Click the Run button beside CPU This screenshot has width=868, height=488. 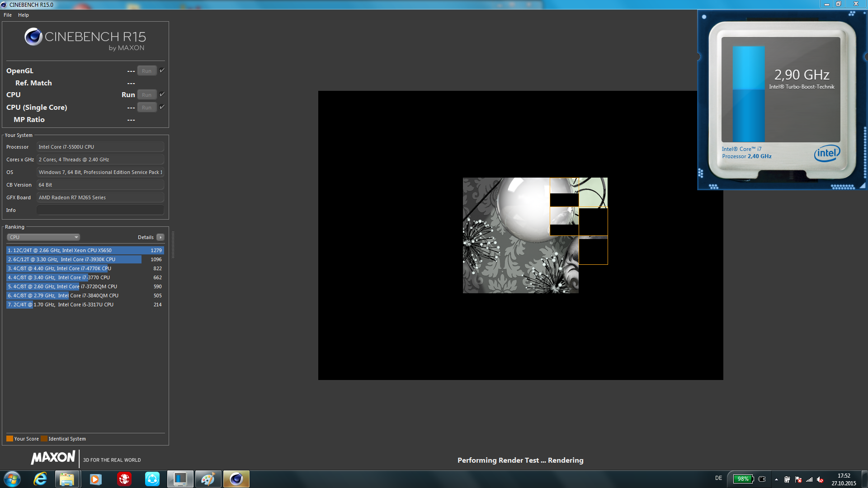tap(147, 95)
